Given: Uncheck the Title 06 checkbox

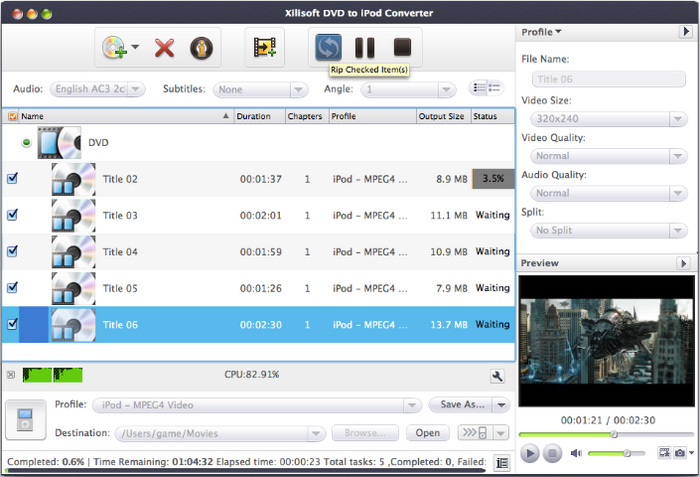Looking at the screenshot, I should (x=12, y=324).
